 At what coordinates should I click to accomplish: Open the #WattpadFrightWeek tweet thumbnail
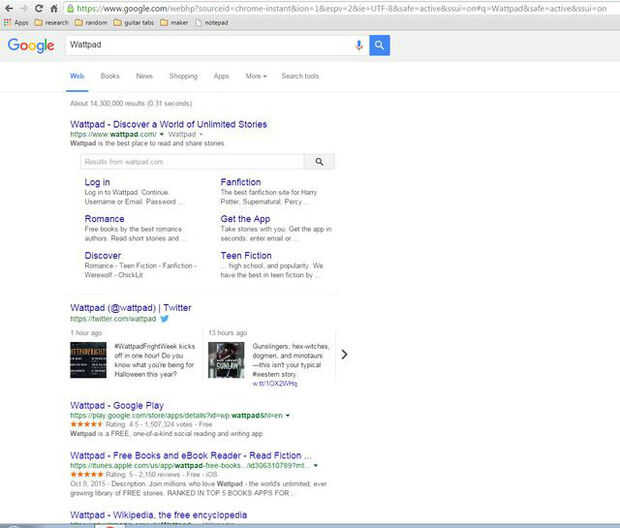(x=88, y=360)
